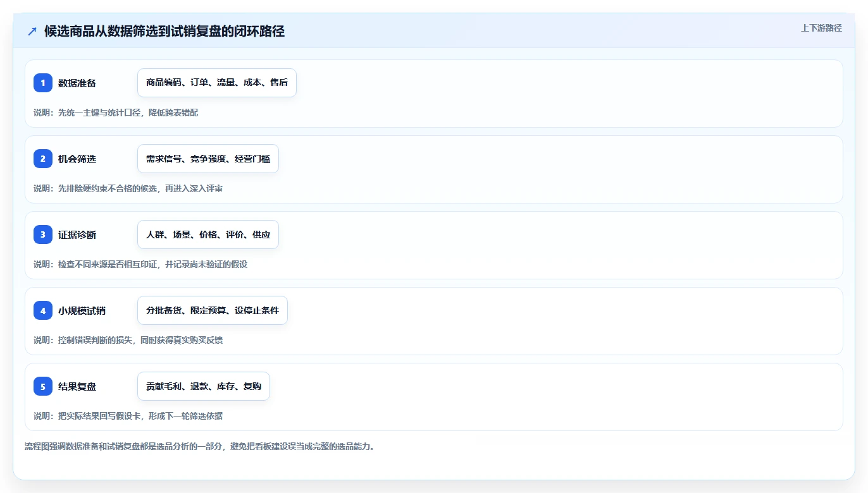Click the chip 人群、场景、价格、评价、供应
Viewport: 868px width, 493px height.
[x=208, y=234]
